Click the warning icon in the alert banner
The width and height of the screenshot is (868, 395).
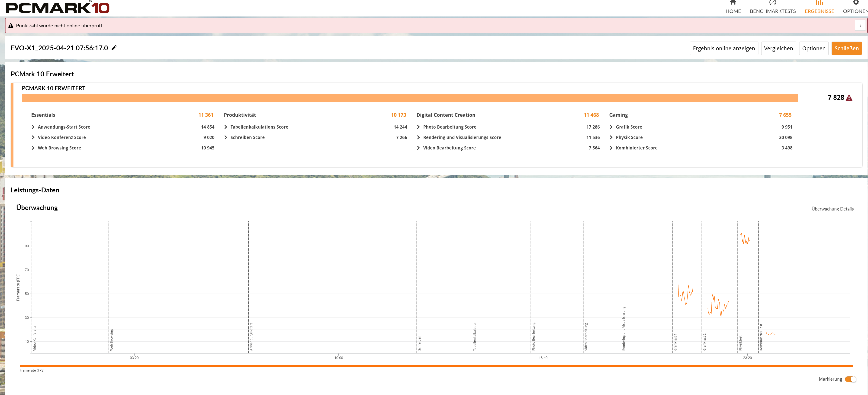point(11,26)
